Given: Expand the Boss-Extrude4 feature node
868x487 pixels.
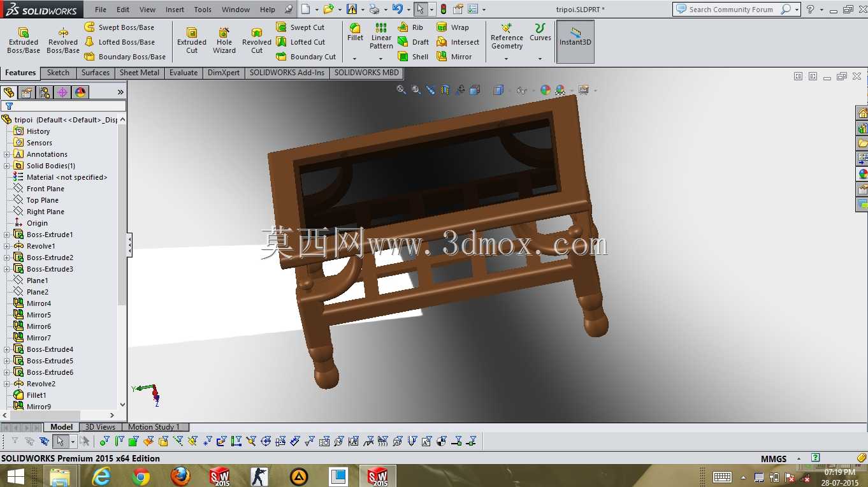Looking at the screenshot, I should (7, 349).
